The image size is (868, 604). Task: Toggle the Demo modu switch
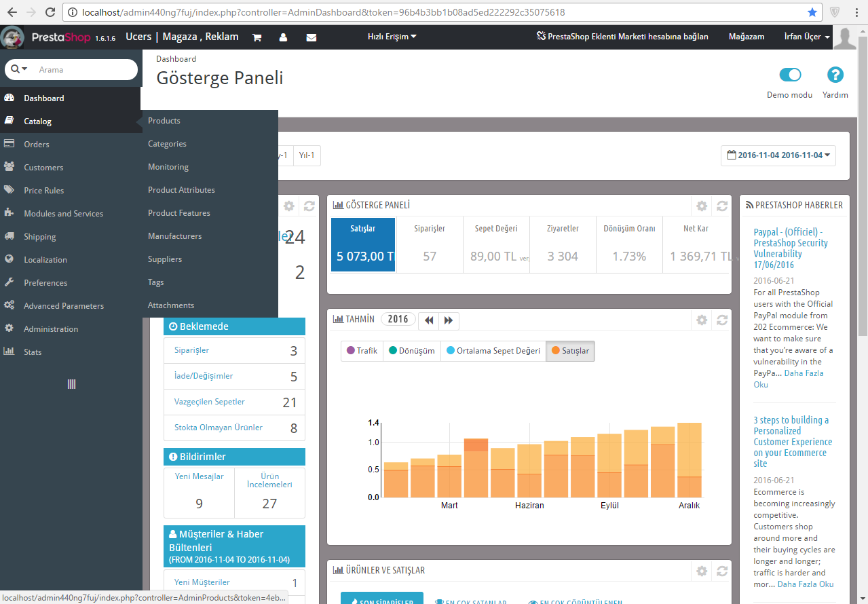pos(790,75)
